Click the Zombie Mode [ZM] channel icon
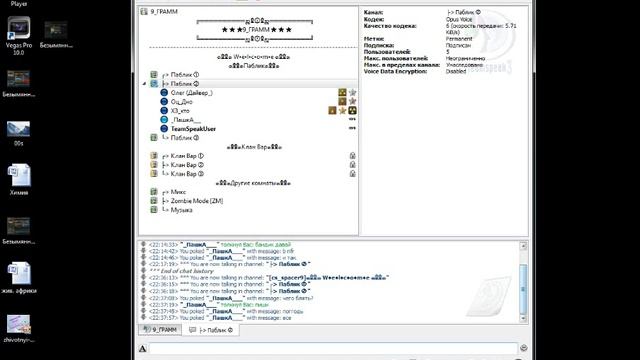Screen dimensions: 640x360 (154, 200)
